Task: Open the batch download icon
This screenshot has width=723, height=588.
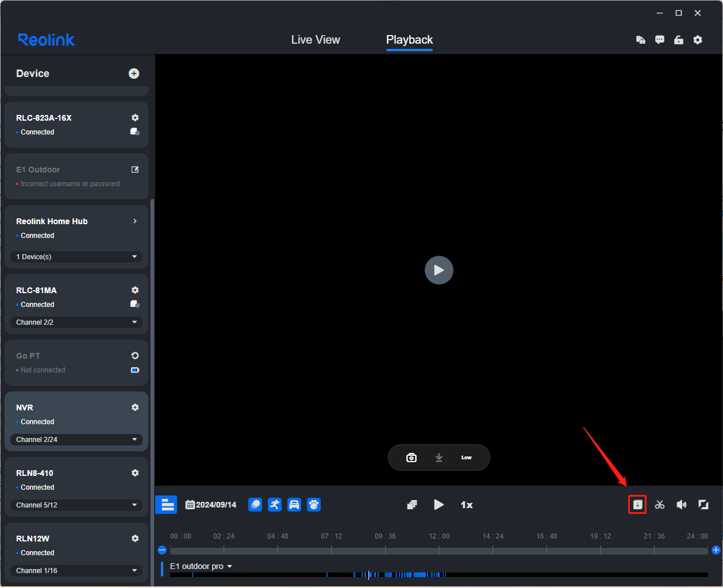Action: pyautogui.click(x=637, y=505)
